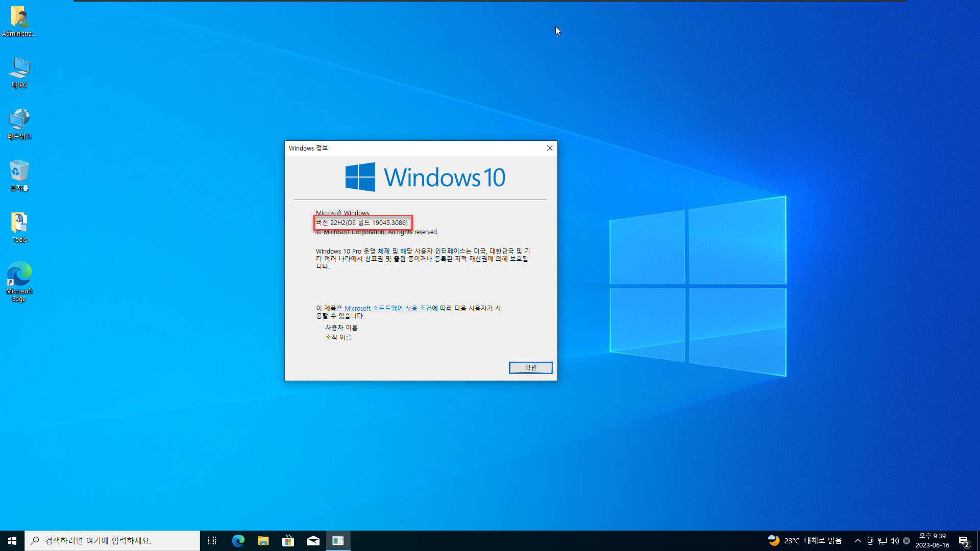This screenshot has width=980, height=551.
Task: Open the volume speaker tray icon
Action: (894, 541)
